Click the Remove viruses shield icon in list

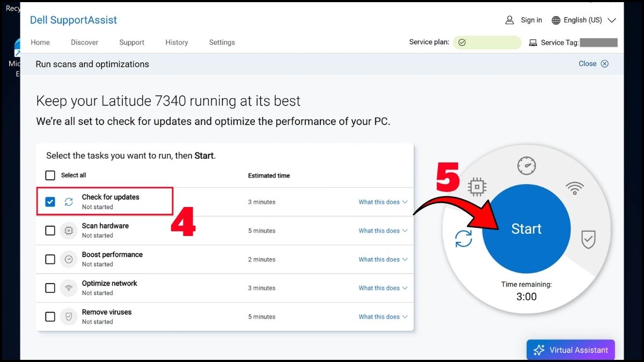pyautogui.click(x=69, y=317)
